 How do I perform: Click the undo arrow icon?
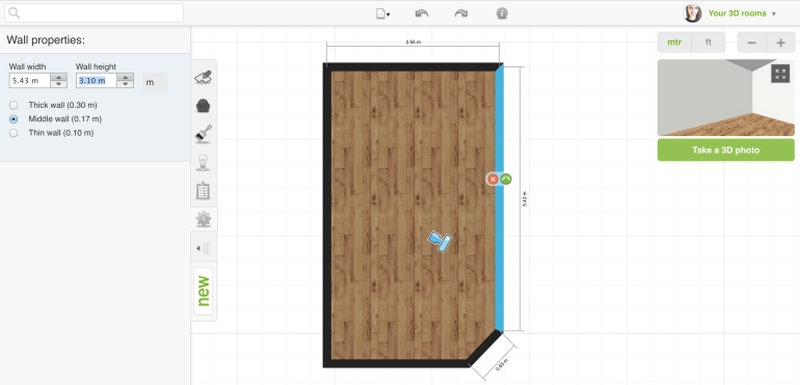coord(422,14)
